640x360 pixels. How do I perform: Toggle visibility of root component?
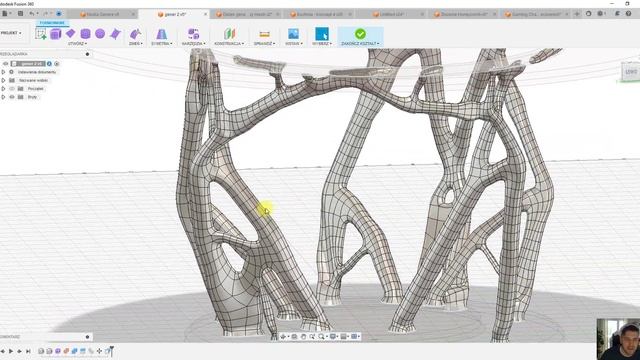pos(5,64)
